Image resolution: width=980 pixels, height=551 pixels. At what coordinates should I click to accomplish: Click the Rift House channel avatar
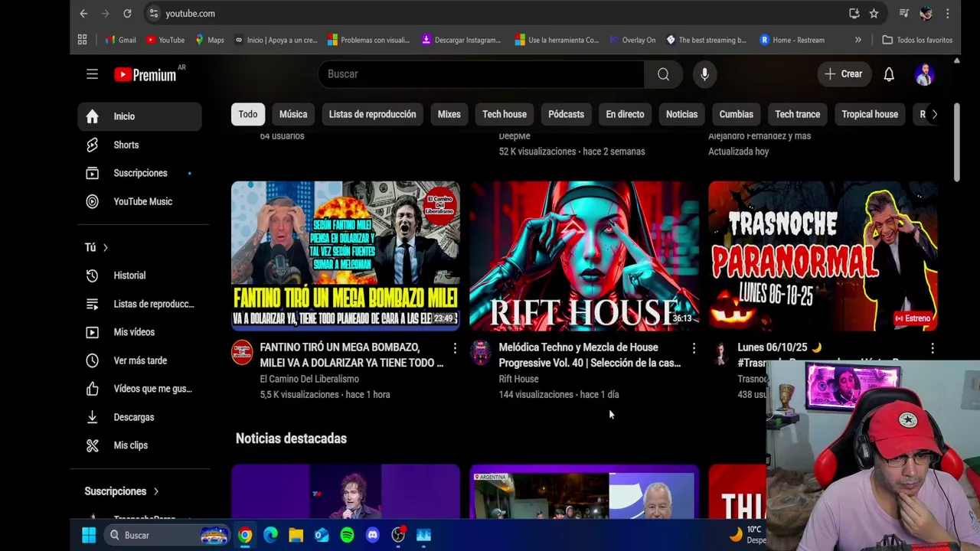(x=481, y=353)
